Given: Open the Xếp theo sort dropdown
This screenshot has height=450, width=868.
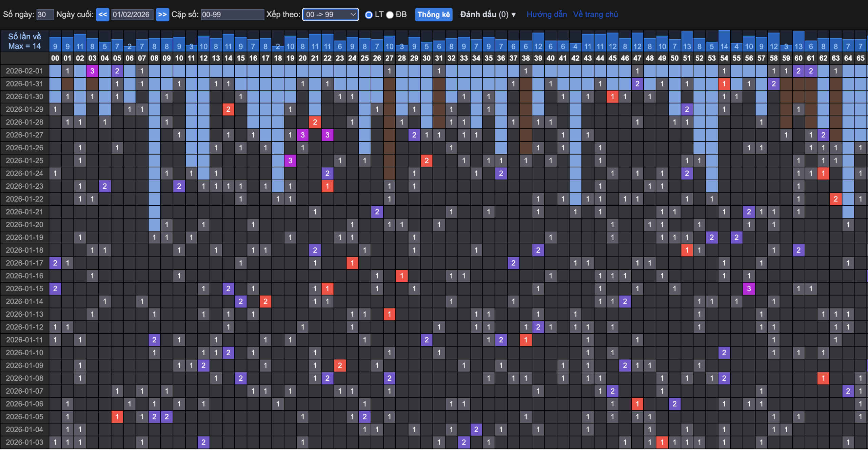Looking at the screenshot, I should tap(330, 15).
